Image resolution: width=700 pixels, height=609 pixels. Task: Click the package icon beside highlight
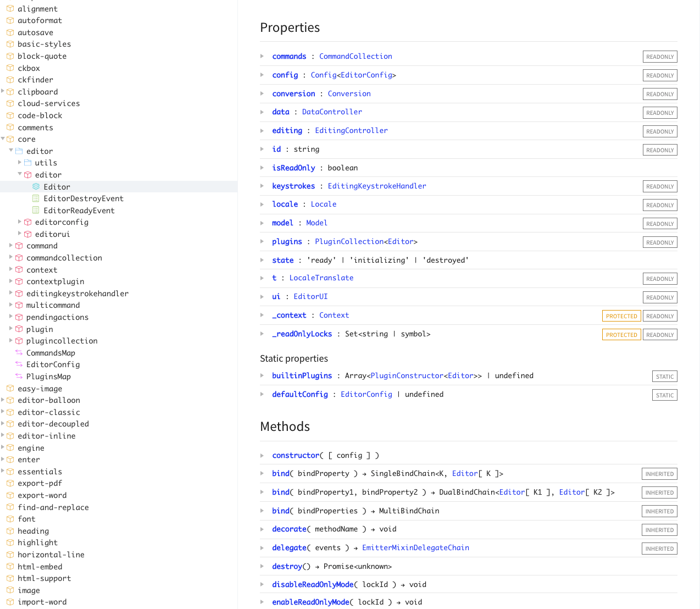(10, 542)
